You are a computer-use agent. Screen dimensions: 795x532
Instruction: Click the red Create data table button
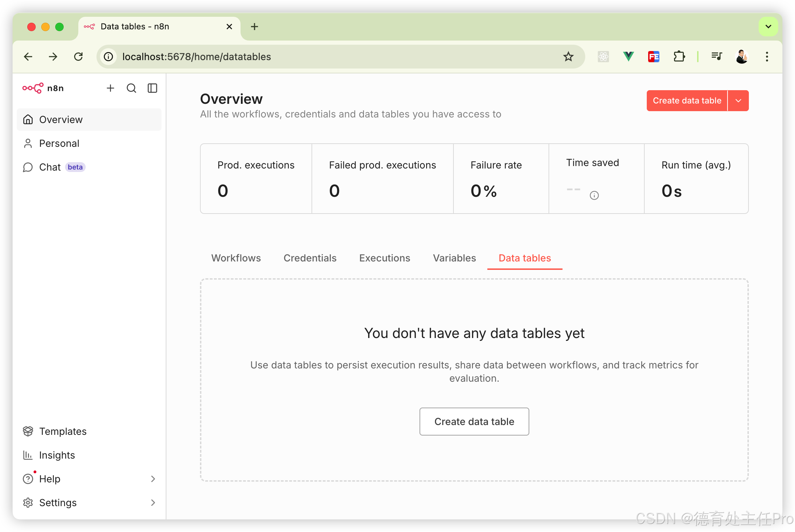pos(687,101)
